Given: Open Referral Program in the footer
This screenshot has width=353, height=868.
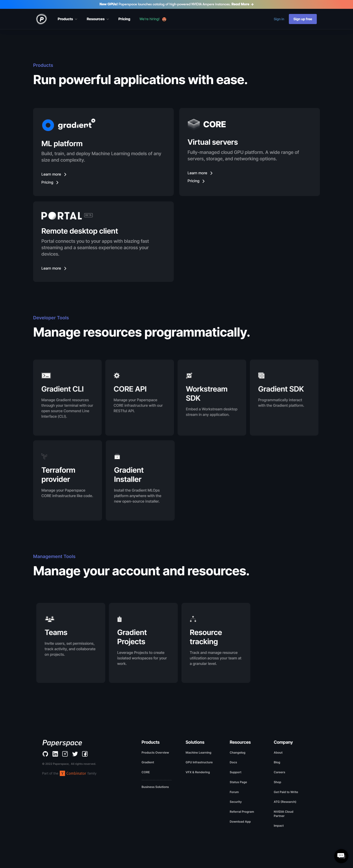Looking at the screenshot, I should 242,812.
